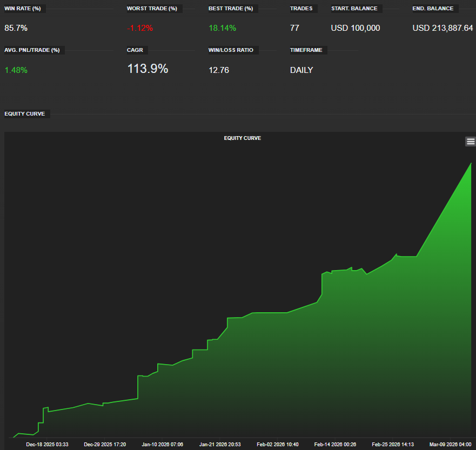Click the Feb-14 2026 00:26 axis label

coord(335,445)
